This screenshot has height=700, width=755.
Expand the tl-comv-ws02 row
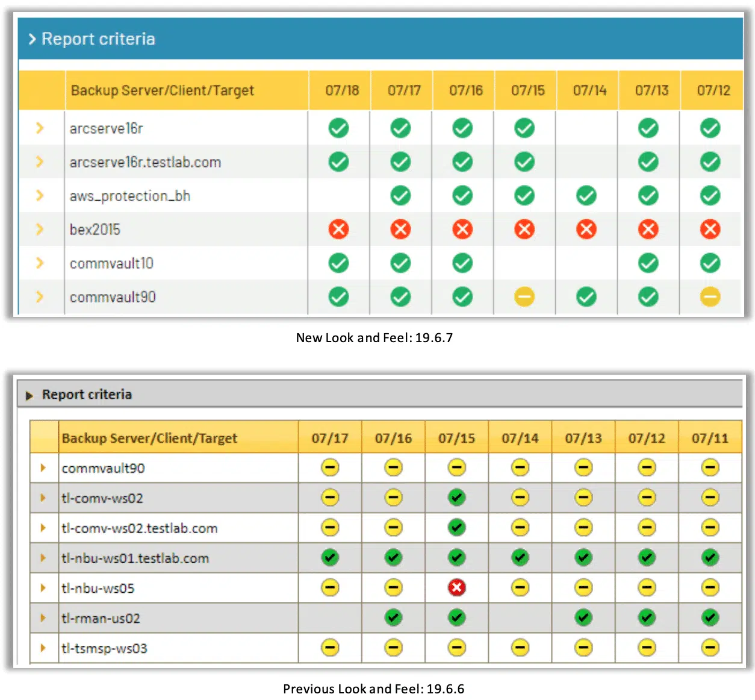pos(43,498)
